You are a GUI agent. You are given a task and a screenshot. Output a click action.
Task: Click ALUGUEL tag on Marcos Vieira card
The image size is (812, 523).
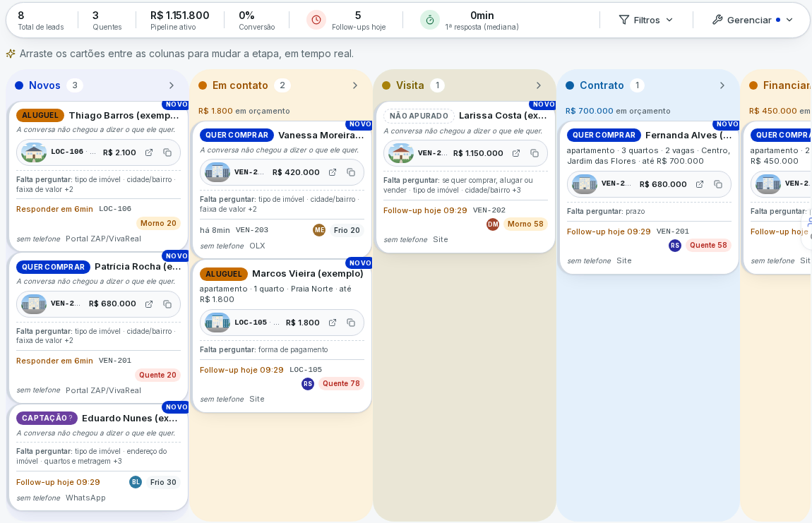coord(224,274)
